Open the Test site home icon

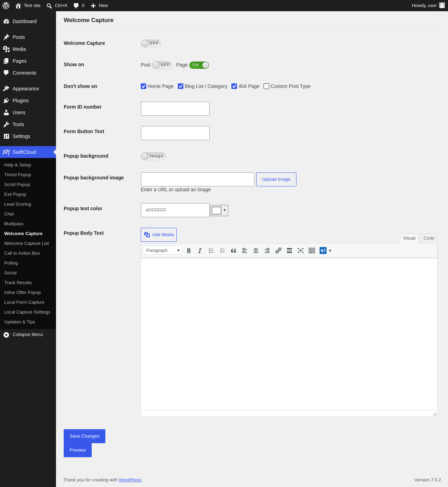click(18, 6)
